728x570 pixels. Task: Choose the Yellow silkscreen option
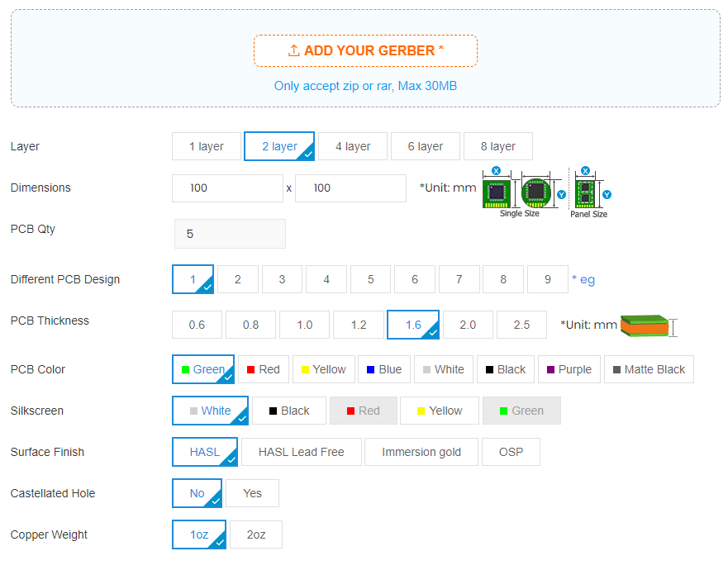440,411
